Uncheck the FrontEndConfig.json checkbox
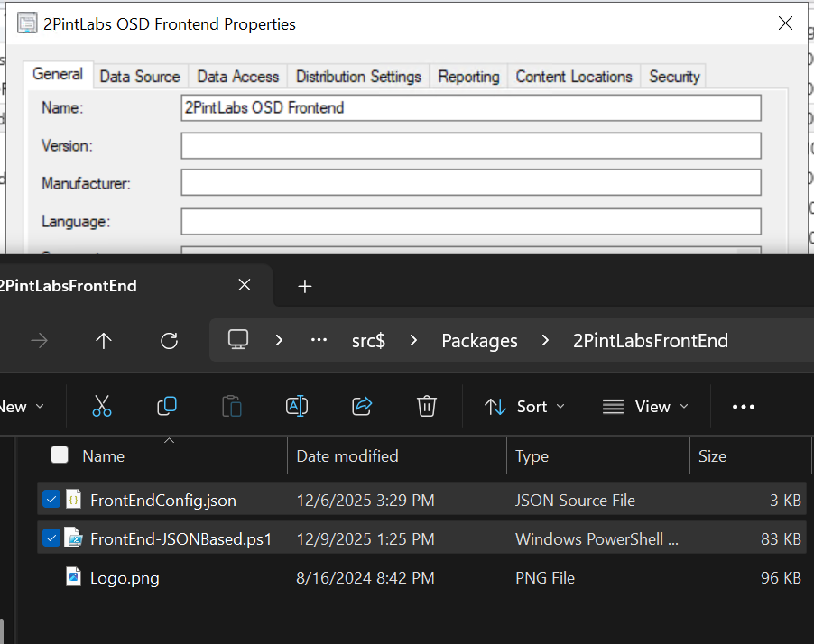This screenshot has width=814, height=644. (x=51, y=499)
